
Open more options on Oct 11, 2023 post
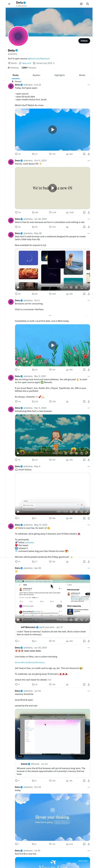coord(89,161)
